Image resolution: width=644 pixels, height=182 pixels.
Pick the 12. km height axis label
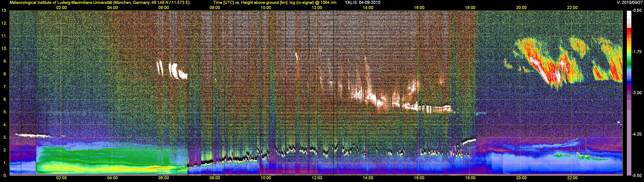pyautogui.click(x=4, y=23)
